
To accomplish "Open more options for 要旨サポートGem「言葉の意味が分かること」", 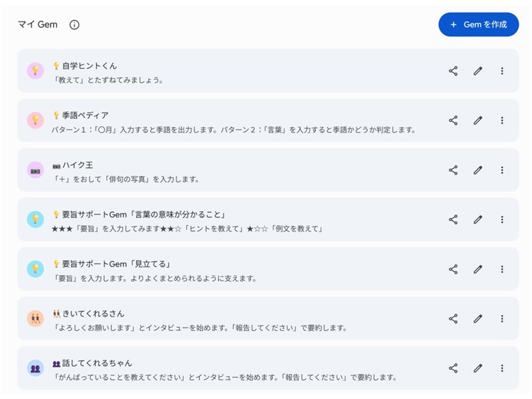I will point(502,220).
